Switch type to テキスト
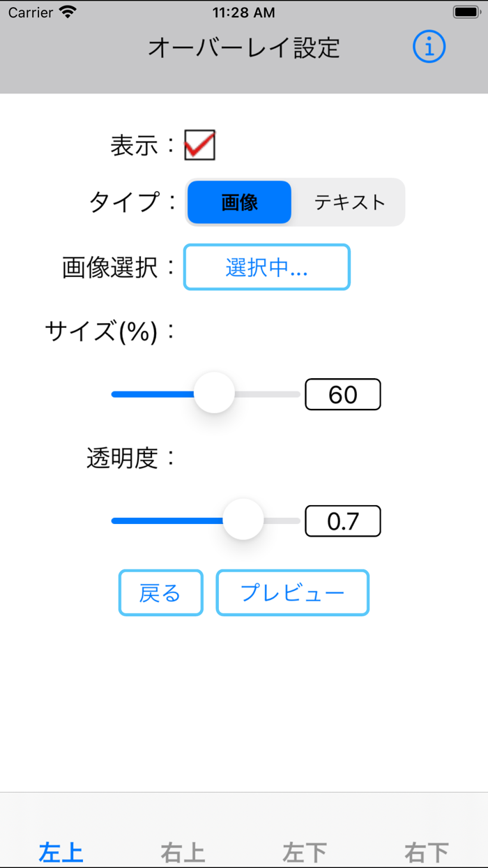488x868 pixels. coord(349,202)
